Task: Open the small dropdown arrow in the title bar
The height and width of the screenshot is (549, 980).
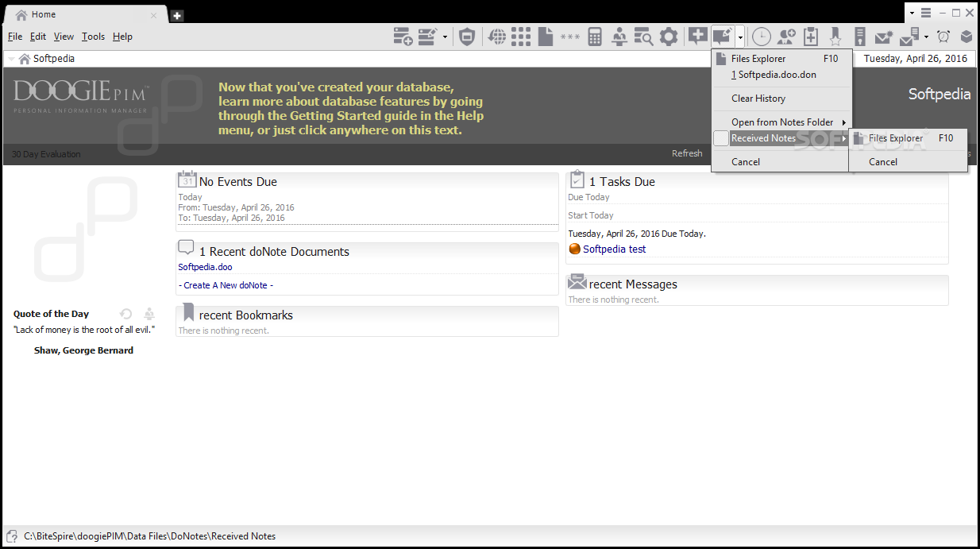Action: coord(912,14)
